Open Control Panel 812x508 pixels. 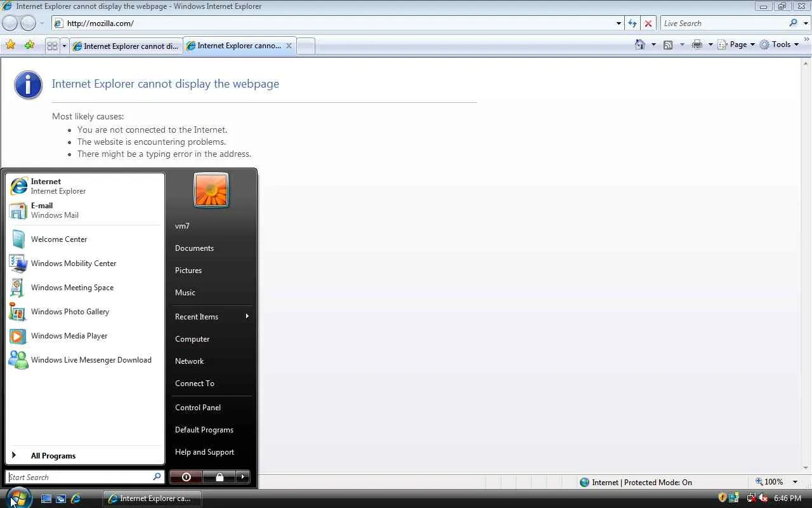(211, 408)
